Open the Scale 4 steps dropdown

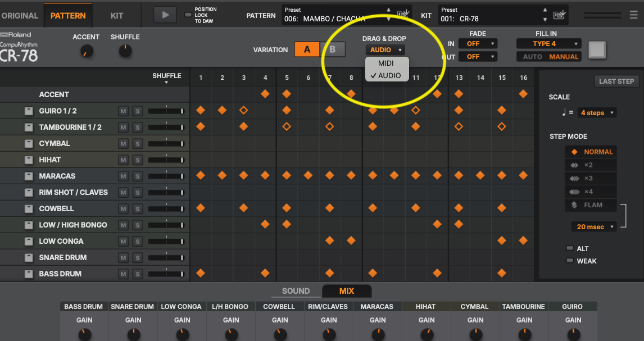click(x=597, y=113)
